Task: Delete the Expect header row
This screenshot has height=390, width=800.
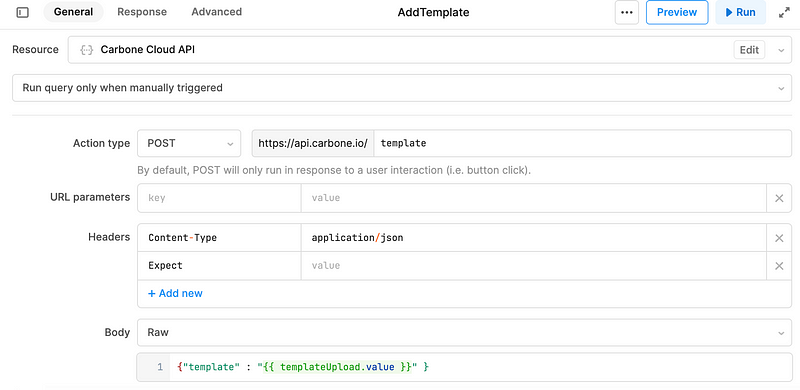Action: 779,266
